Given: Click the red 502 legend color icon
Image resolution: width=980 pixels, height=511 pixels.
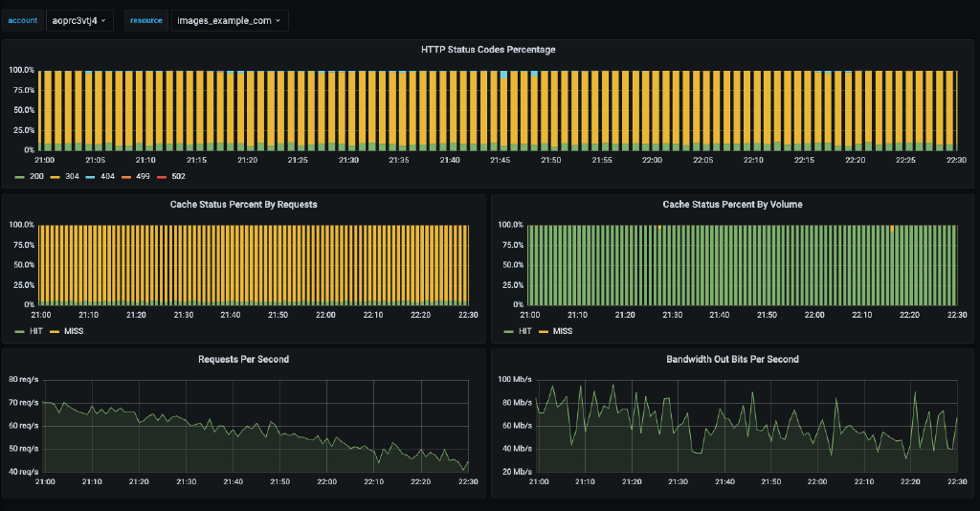Looking at the screenshot, I should click(x=160, y=177).
